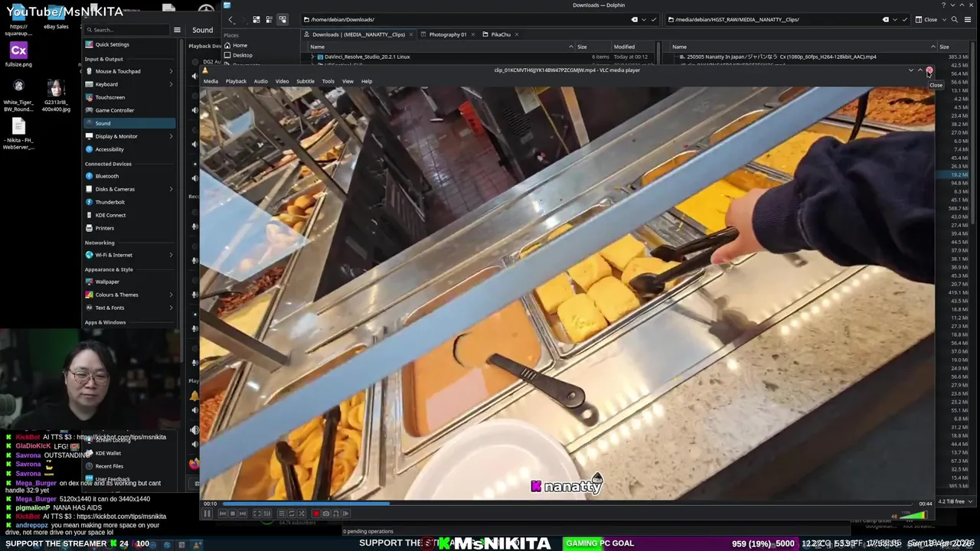Adjust the VLC volume slider

pos(913,515)
